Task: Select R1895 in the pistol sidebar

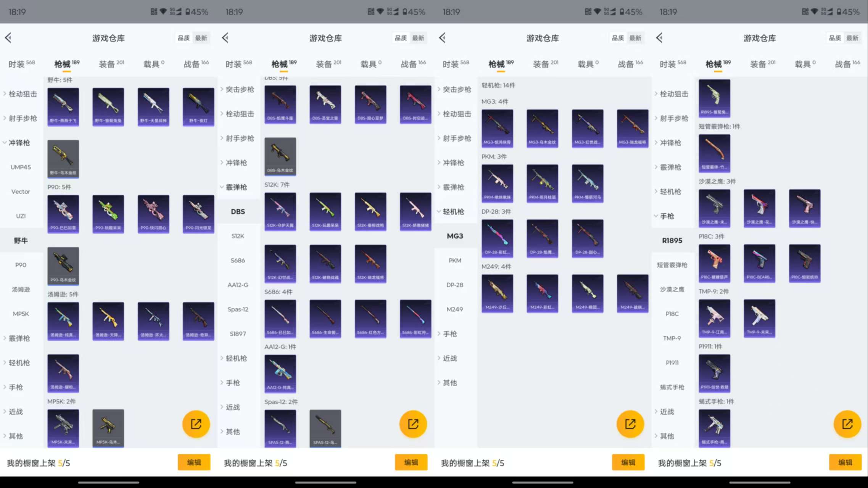Action: [672, 240]
